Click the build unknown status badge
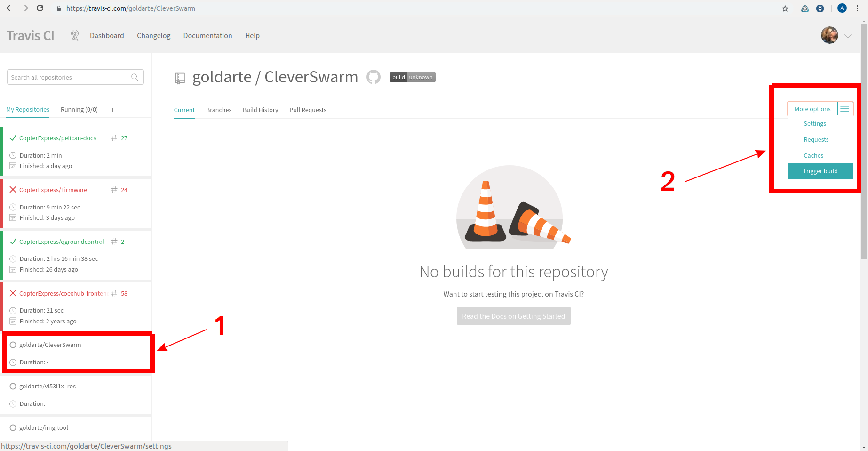 click(412, 77)
